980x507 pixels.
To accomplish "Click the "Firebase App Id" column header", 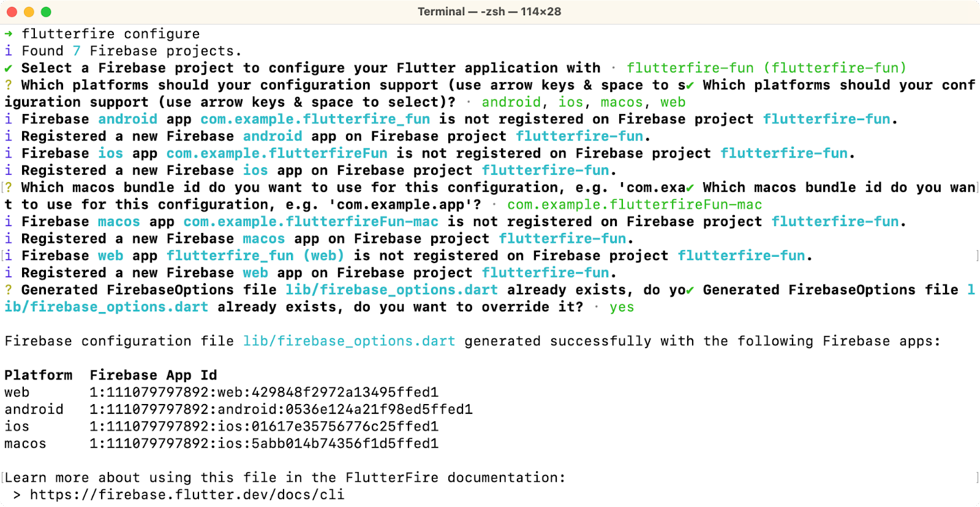I will click(153, 375).
